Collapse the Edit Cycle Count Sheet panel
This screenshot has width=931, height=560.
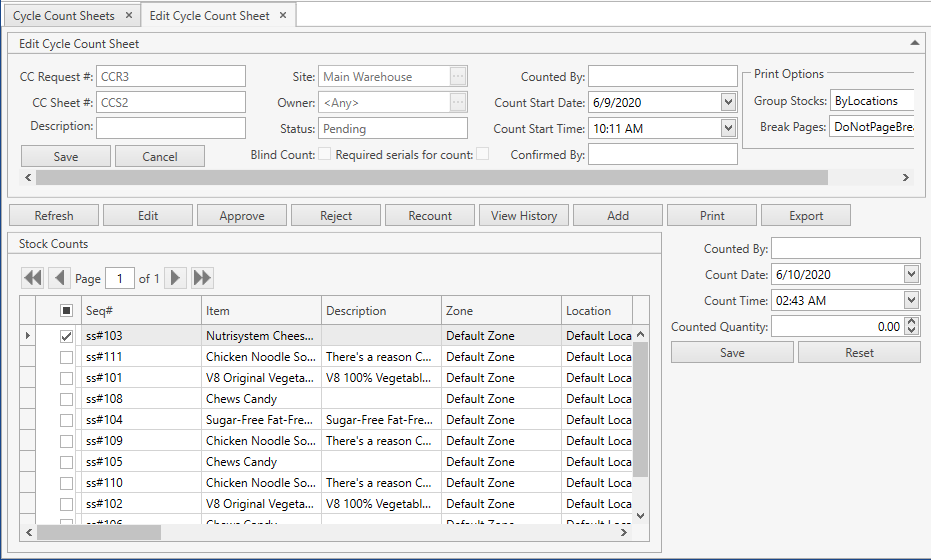915,43
